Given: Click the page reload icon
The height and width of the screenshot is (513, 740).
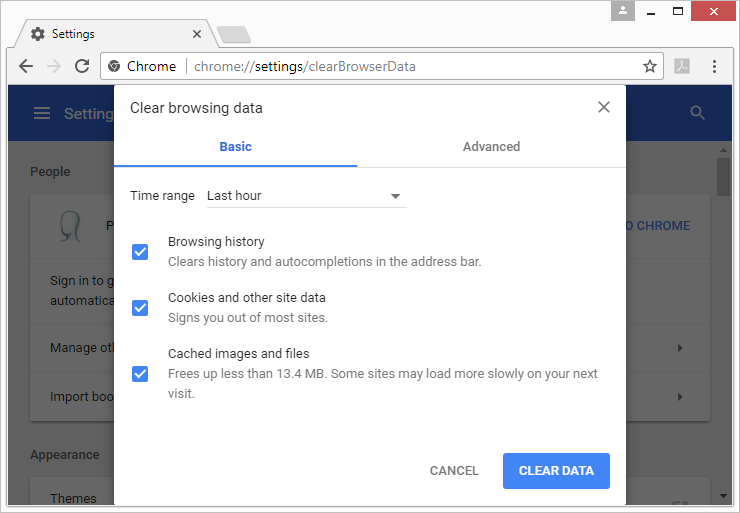Looking at the screenshot, I should pyautogui.click(x=81, y=67).
